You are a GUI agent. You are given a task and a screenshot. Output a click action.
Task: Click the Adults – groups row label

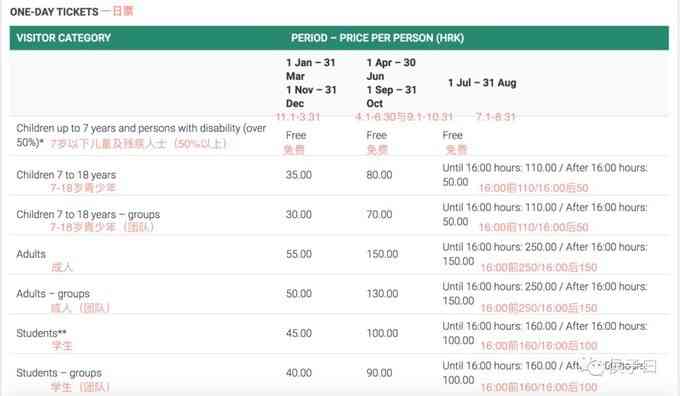point(53,294)
